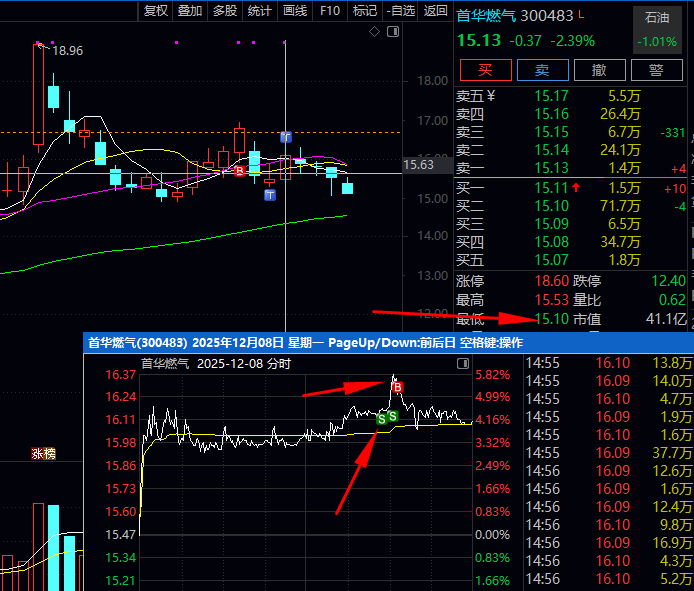Select 买一 price 15.11
The height and width of the screenshot is (591, 694).
tap(551, 188)
